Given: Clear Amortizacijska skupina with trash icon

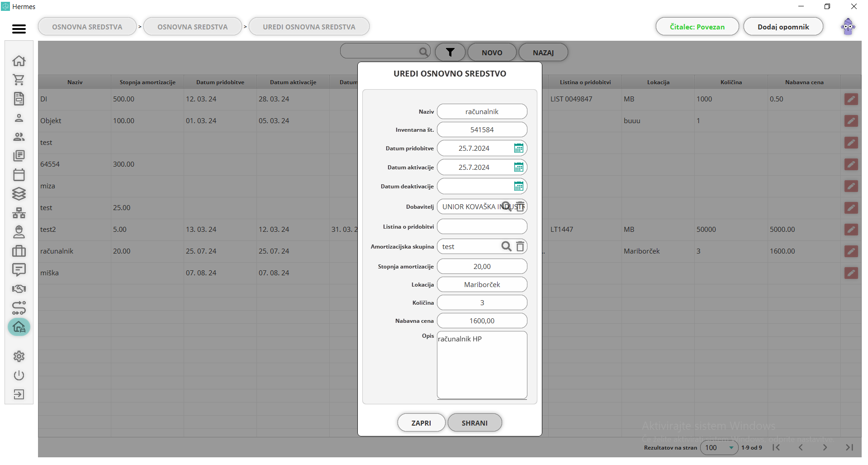Looking at the screenshot, I should tap(520, 246).
